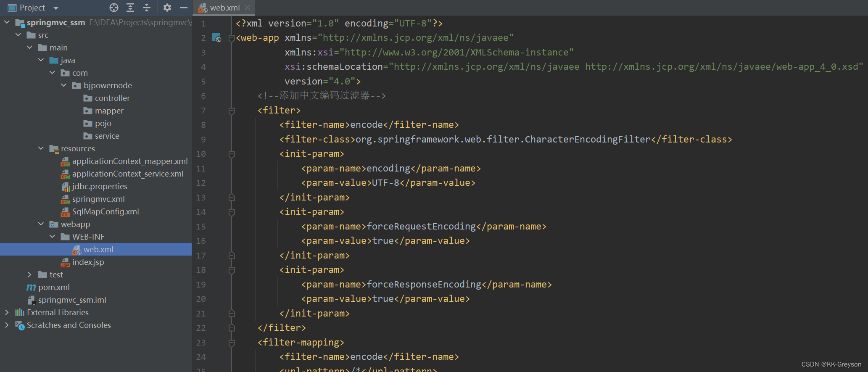Select applicationContext_mapper.xml file
Viewport: 868px width, 372px height.
(130, 161)
